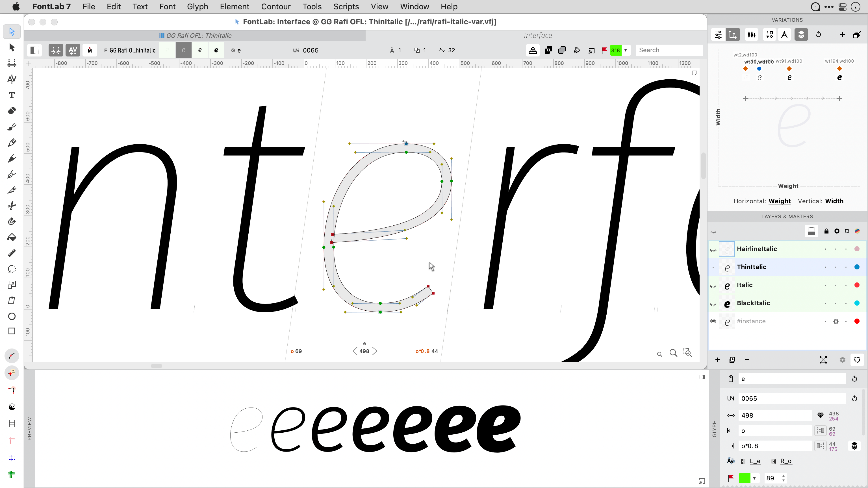Click the Variations map axes icon
The height and width of the screenshot is (488, 868).
tap(733, 34)
